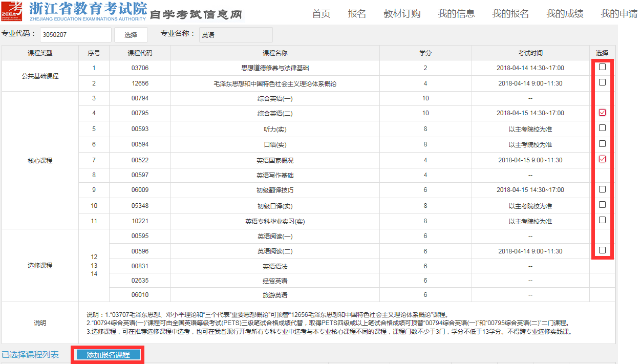Click the 专业代码 input field

pyautogui.click(x=75, y=35)
